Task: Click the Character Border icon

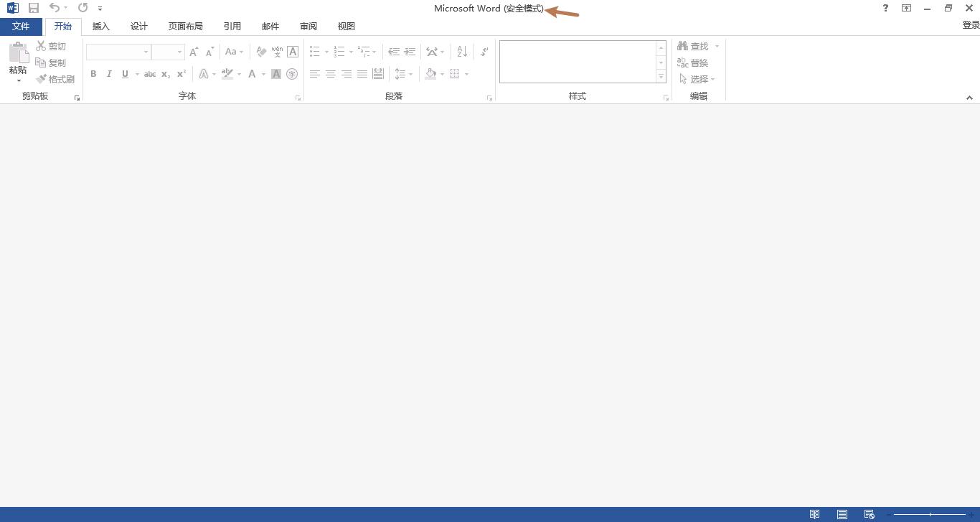Action: click(293, 52)
